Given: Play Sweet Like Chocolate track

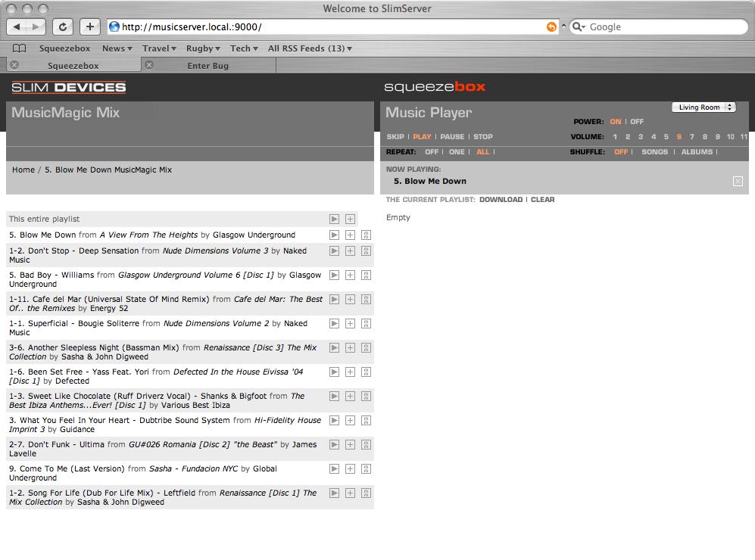Looking at the screenshot, I should click(x=334, y=396).
